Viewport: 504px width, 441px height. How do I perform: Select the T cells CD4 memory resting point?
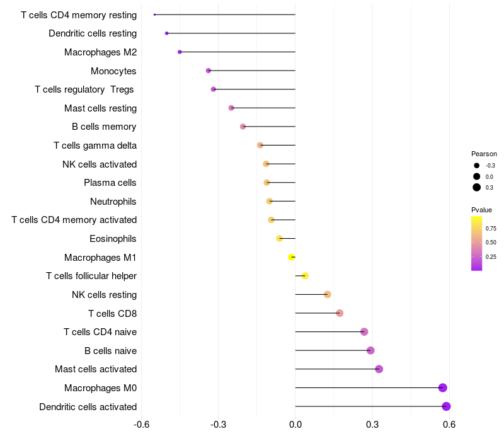pyautogui.click(x=154, y=14)
